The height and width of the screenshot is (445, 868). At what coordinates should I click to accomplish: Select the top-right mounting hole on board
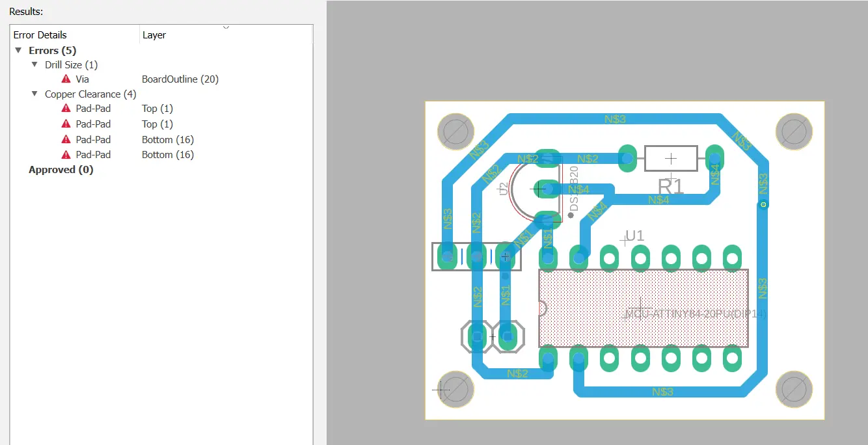(794, 131)
